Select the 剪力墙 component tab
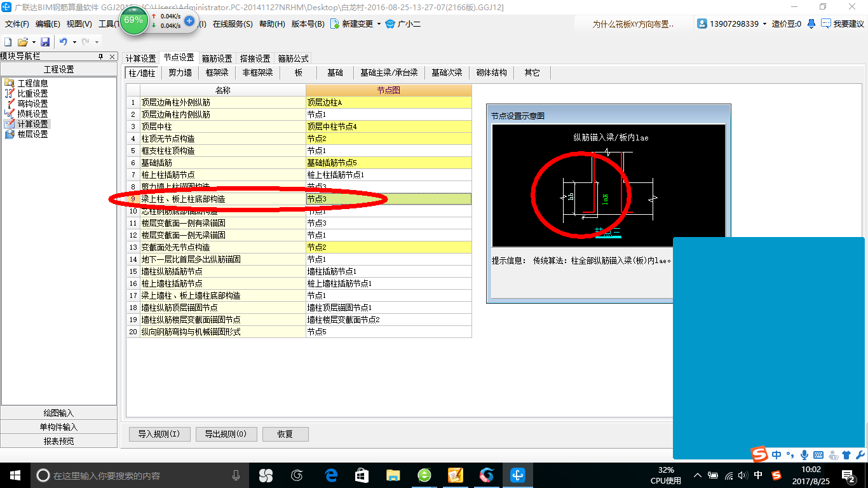 coord(180,72)
